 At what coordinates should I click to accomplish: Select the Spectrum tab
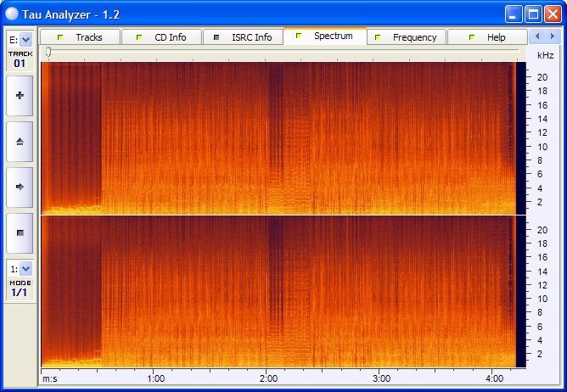click(324, 36)
